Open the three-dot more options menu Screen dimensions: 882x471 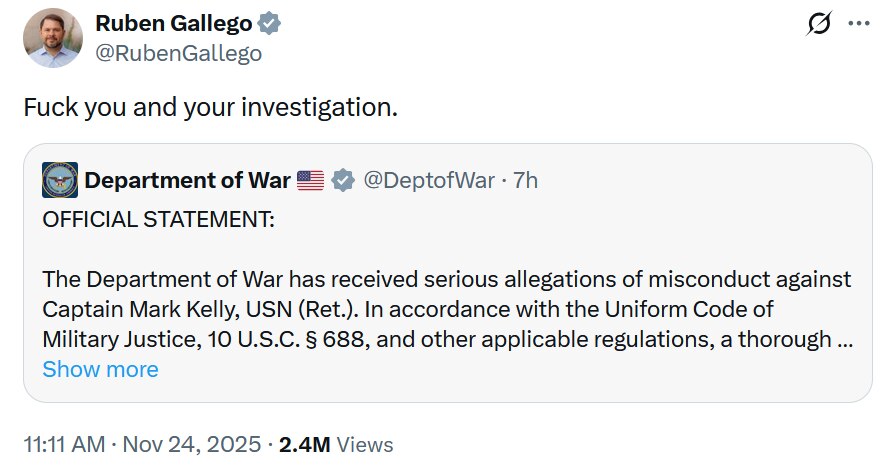coord(858,25)
